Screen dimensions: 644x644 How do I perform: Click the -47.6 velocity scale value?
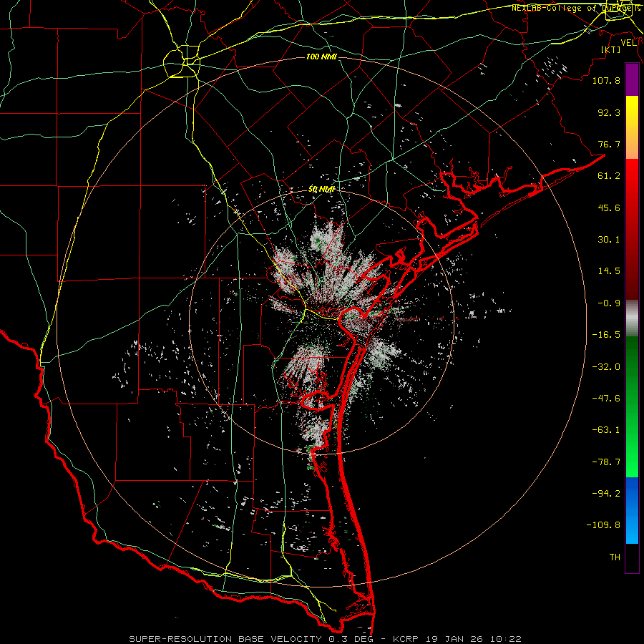606,399
